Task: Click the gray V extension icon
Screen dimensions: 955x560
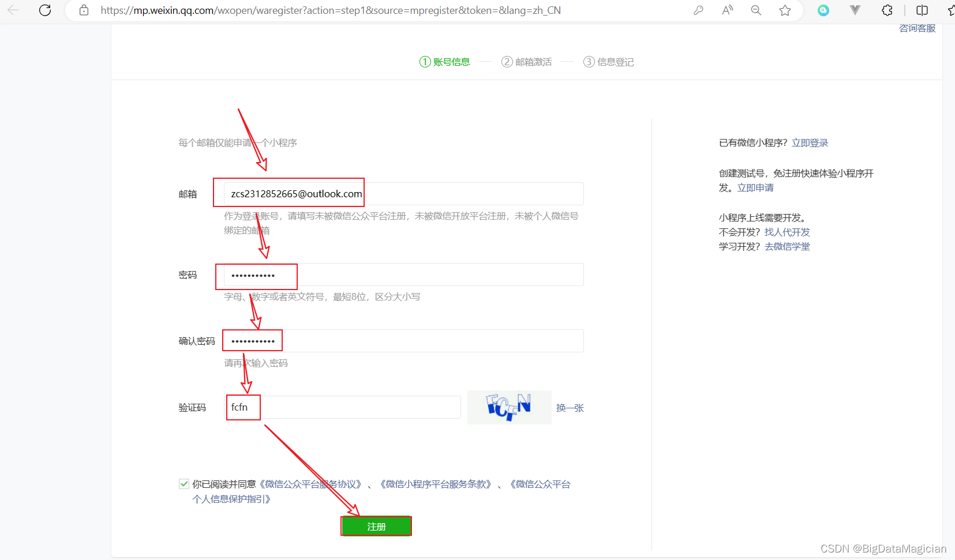Action: 855,10
